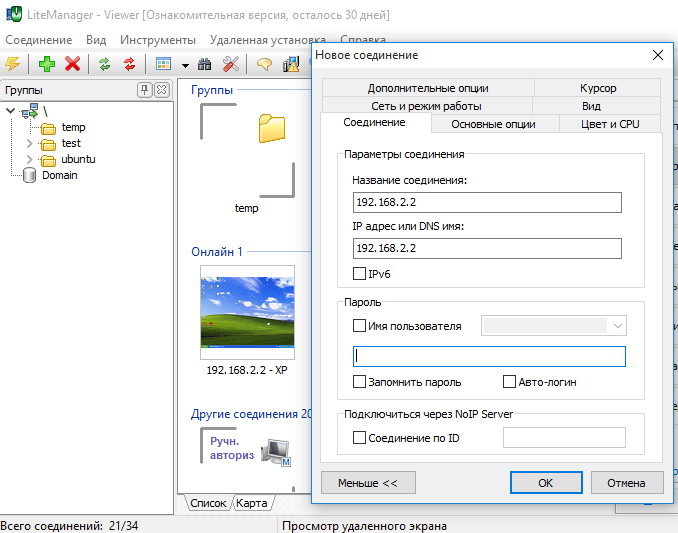Click the Всего соединений status text
Screen dimensions: 678x533
click(x=69, y=526)
